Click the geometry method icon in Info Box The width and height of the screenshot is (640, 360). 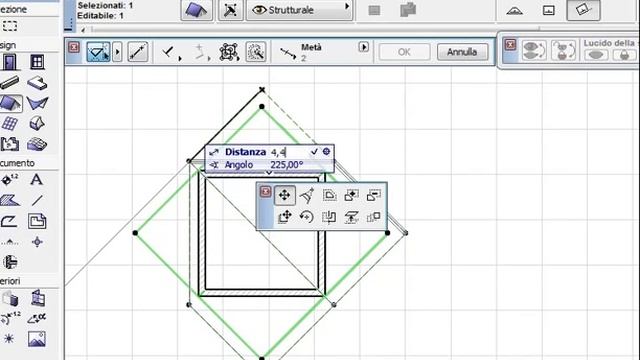pyautogui.click(x=231, y=10)
